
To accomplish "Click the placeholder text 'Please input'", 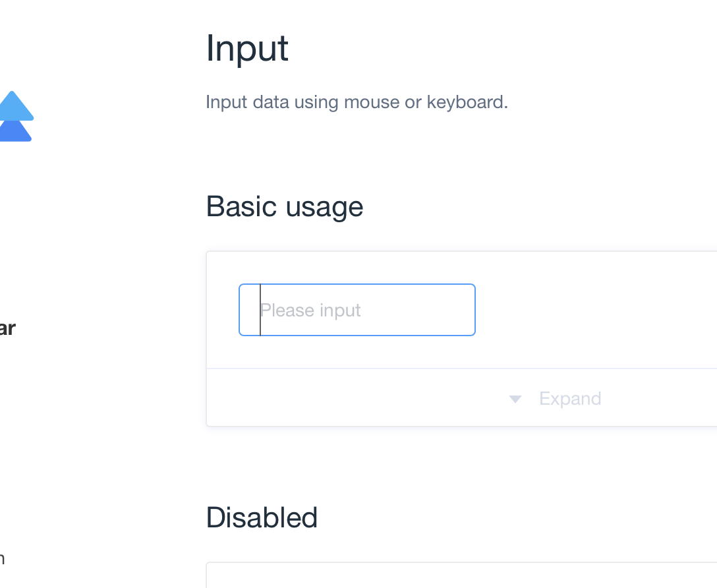I will (x=311, y=310).
